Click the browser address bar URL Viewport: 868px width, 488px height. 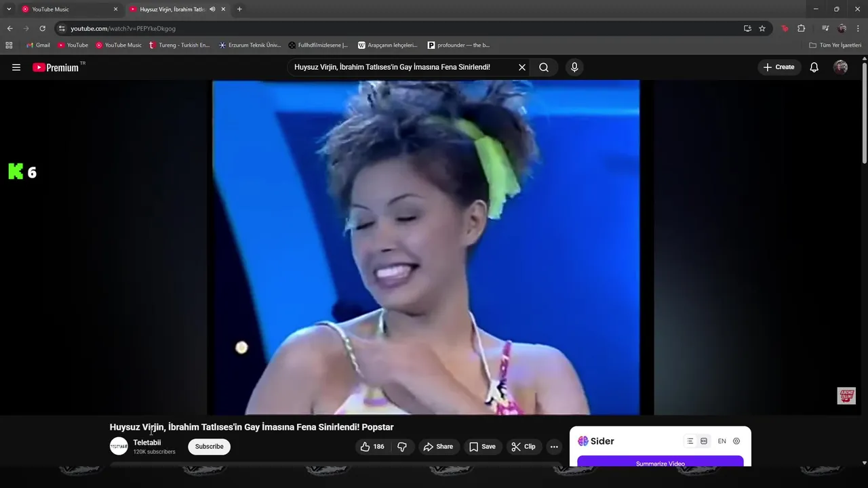[x=123, y=28]
